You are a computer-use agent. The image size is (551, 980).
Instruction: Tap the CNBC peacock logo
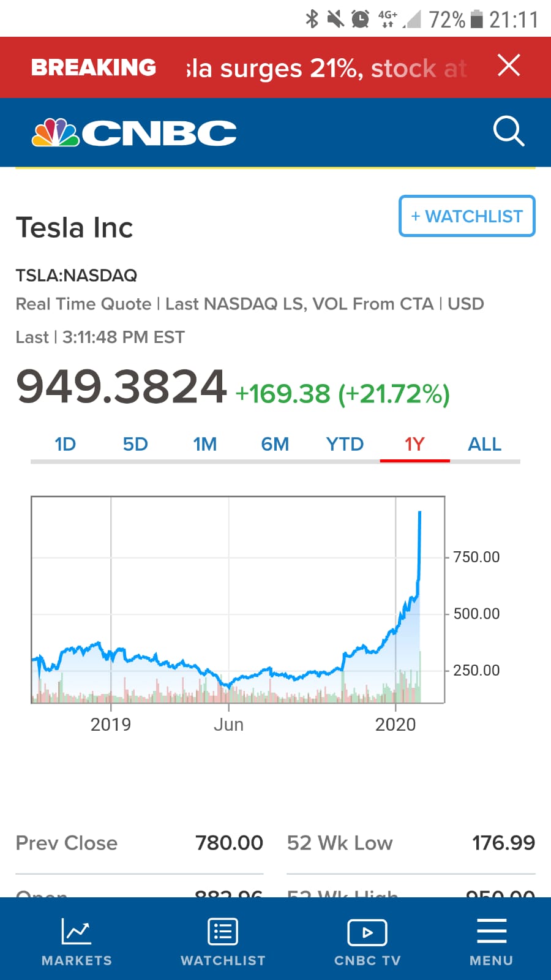(56, 132)
